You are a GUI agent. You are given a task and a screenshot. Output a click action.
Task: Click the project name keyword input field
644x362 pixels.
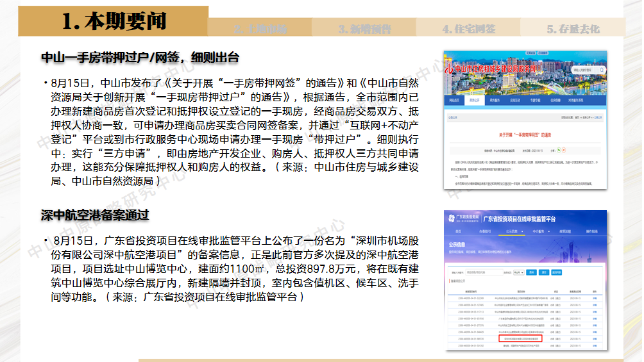pos(484,272)
